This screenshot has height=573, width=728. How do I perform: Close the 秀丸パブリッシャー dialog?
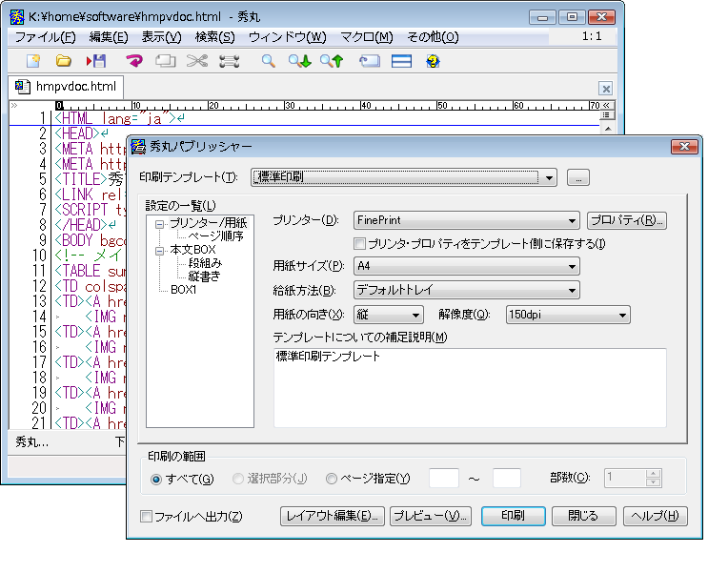(684, 147)
